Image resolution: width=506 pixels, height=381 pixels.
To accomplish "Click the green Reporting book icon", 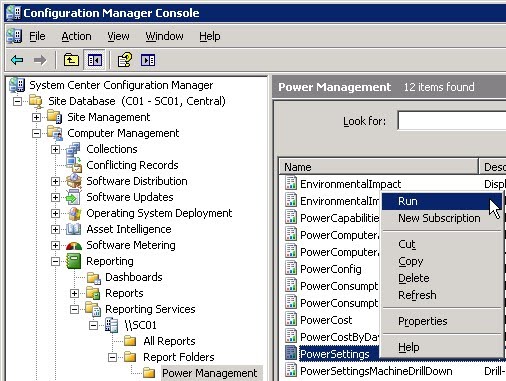I will point(73,261).
